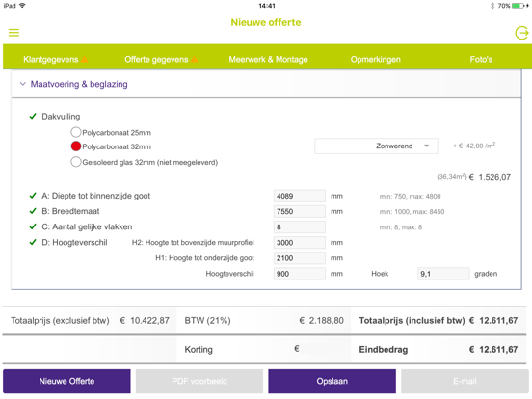Select Polycarbonaat 32mm radio option

point(76,146)
